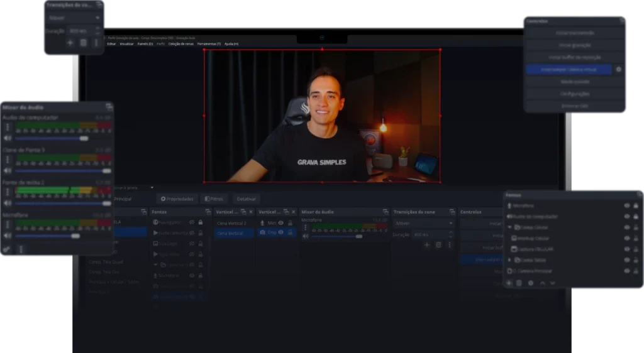This screenshot has height=353, width=644.
Task: Delete transition in docked Transições de cena
Action: pyautogui.click(x=438, y=245)
